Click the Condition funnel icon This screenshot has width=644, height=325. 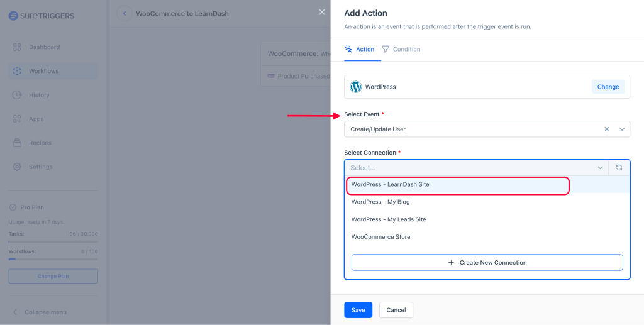tap(386, 49)
